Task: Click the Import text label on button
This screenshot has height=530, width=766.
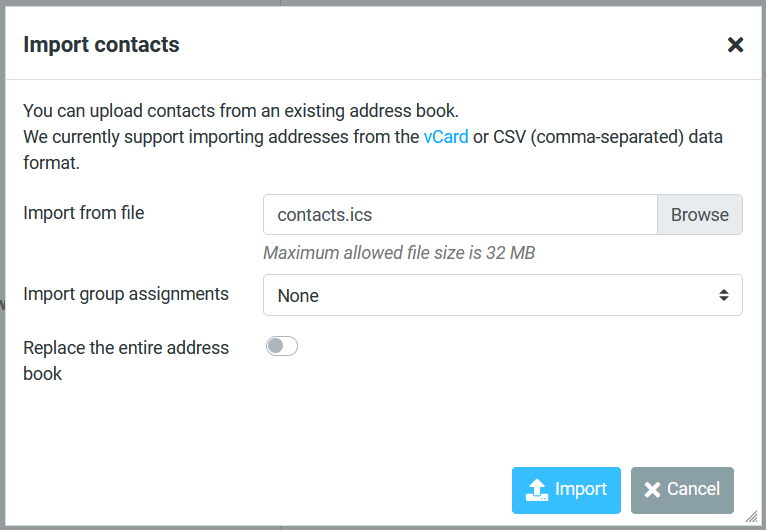Action: [x=581, y=489]
